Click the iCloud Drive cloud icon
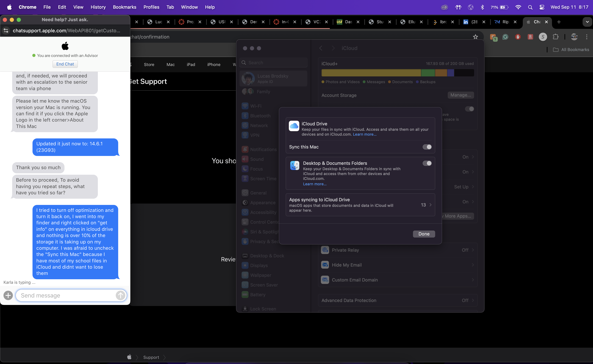 point(294,126)
